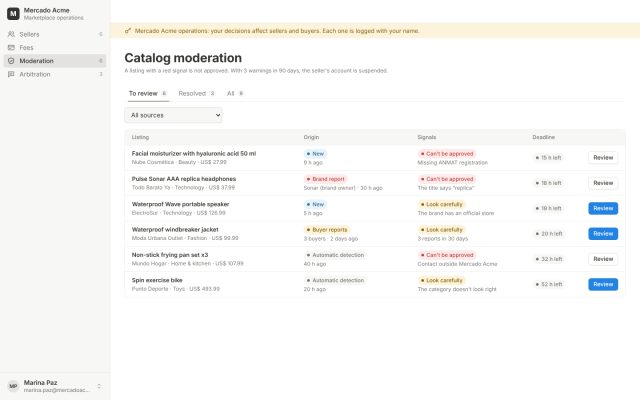Review the Waterproof windbreaker jacket listing
The width and height of the screenshot is (640, 400).
coord(603,233)
